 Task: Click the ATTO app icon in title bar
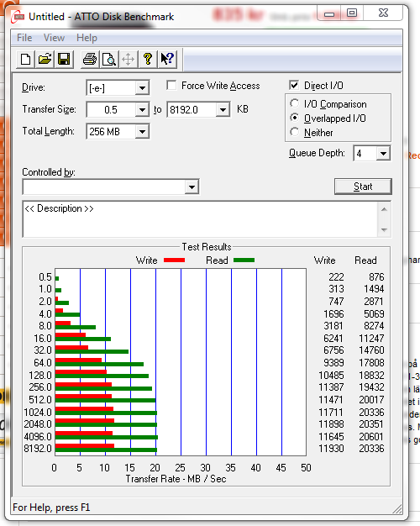pyautogui.click(x=18, y=17)
